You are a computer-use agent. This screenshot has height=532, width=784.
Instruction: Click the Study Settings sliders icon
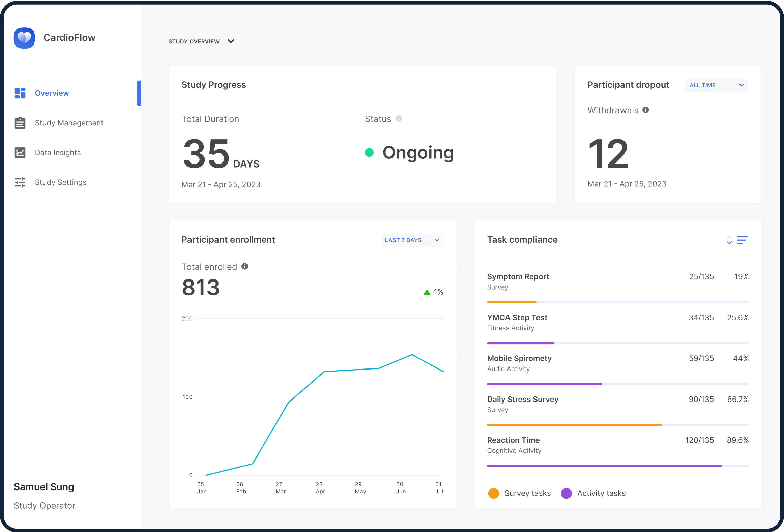tap(20, 182)
